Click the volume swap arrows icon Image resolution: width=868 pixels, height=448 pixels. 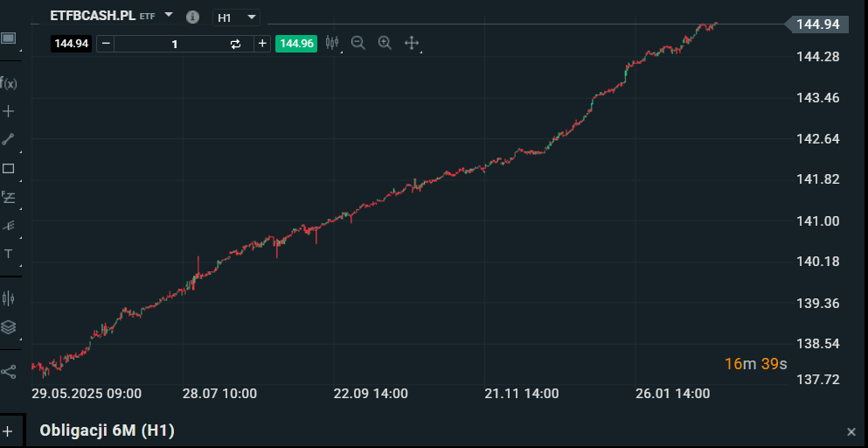[236, 44]
